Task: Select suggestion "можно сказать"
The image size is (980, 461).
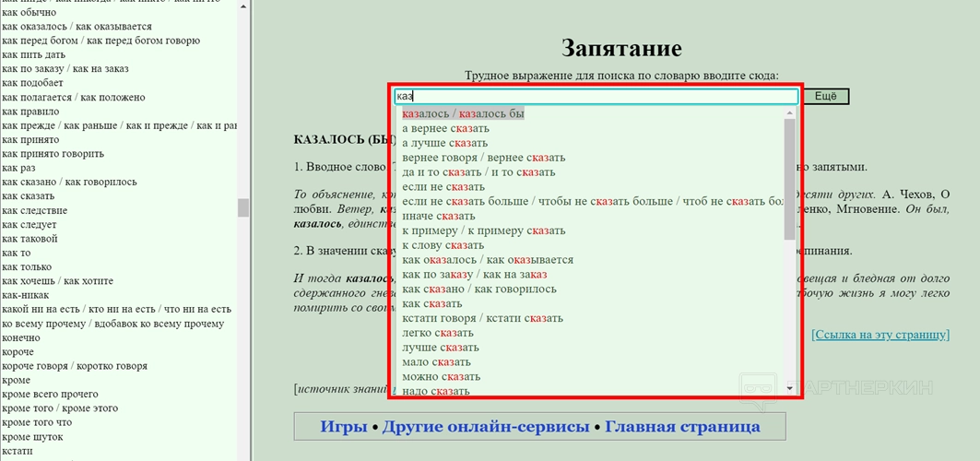Action: [x=442, y=377]
